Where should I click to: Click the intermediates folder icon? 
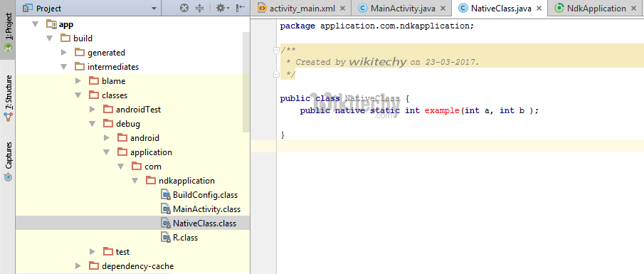point(80,67)
